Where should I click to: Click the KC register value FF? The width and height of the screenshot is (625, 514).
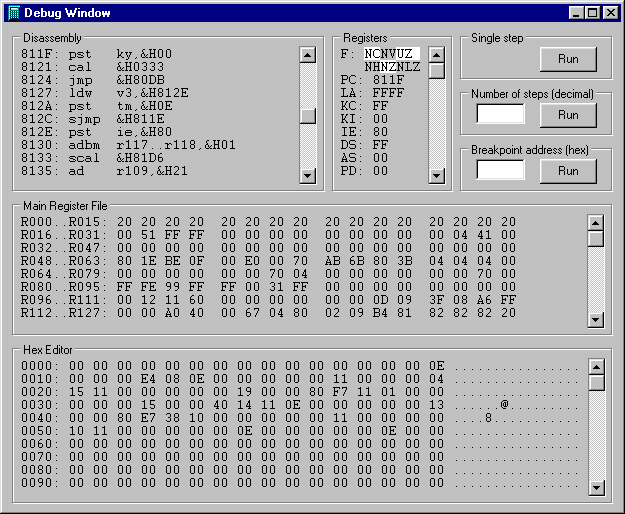[380, 106]
